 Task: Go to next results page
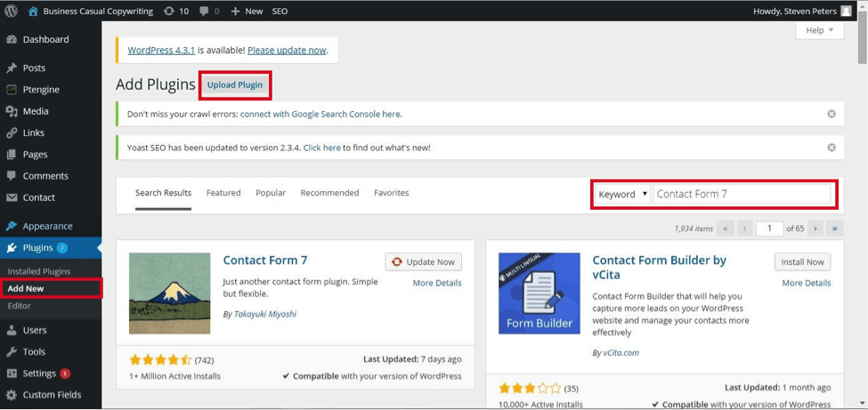[x=815, y=228]
